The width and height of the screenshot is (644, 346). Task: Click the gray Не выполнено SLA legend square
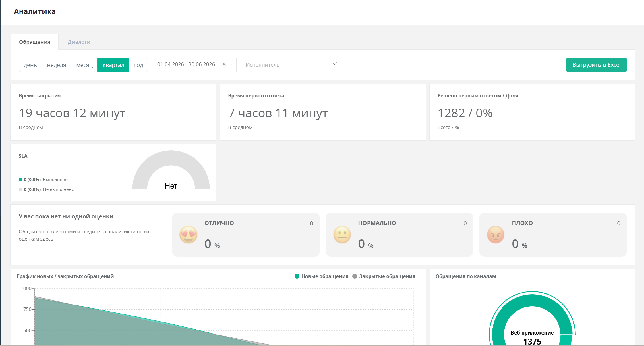[20, 189]
